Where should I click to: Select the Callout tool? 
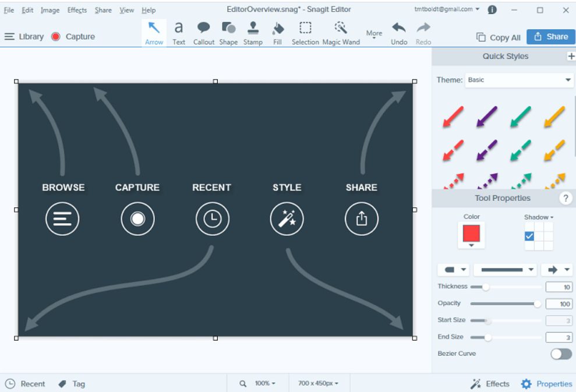click(x=204, y=33)
